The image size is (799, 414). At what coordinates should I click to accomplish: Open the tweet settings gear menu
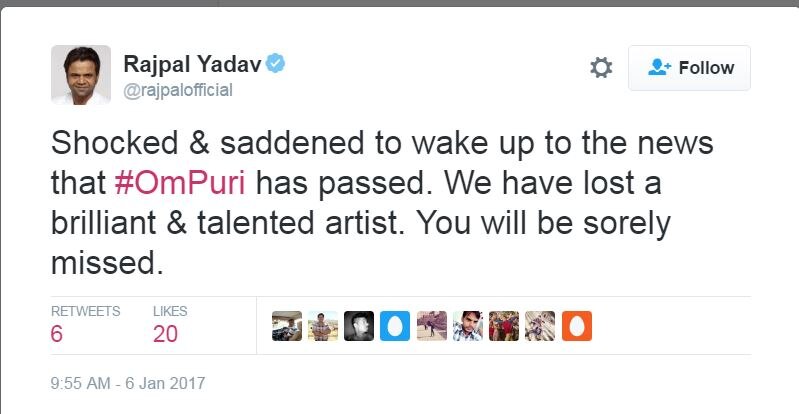[601, 68]
